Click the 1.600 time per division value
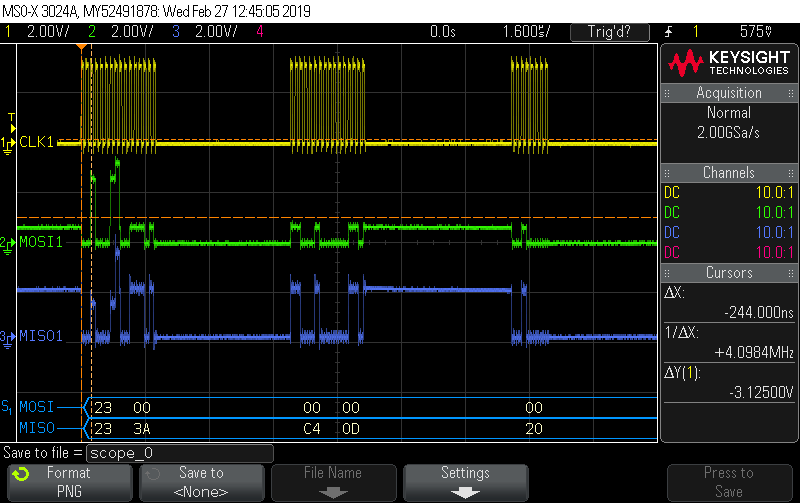 527,32
